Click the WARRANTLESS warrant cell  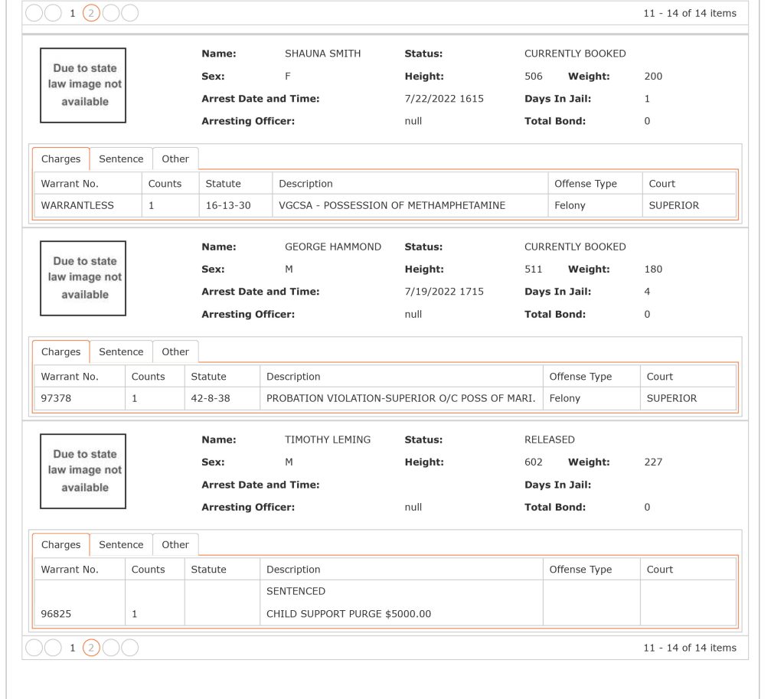point(88,205)
